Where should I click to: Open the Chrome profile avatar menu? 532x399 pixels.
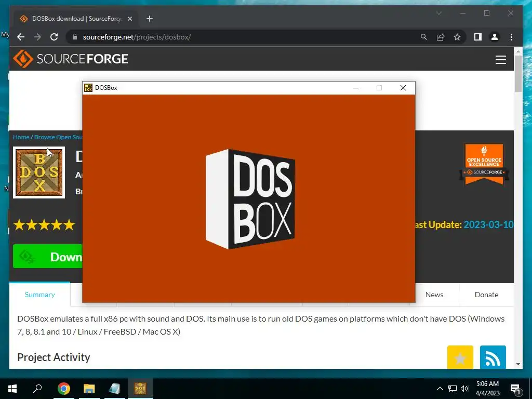[x=495, y=37]
